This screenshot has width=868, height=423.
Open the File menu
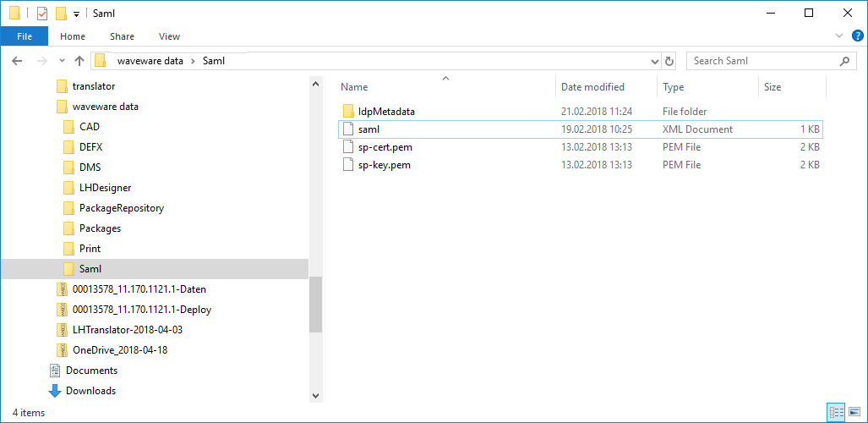(25, 36)
